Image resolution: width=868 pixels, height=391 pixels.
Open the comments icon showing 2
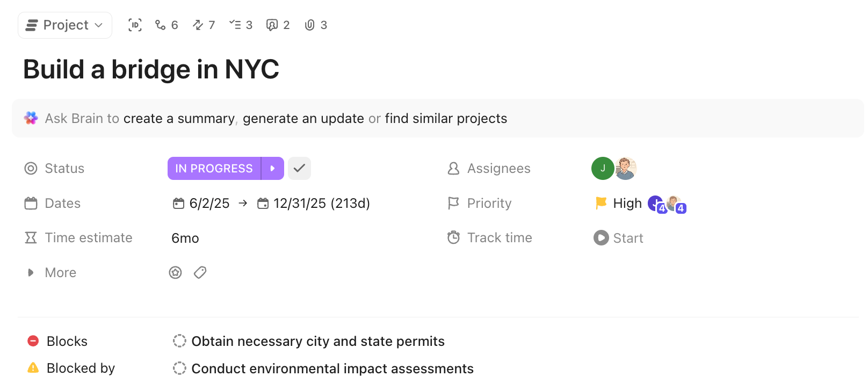pyautogui.click(x=272, y=25)
